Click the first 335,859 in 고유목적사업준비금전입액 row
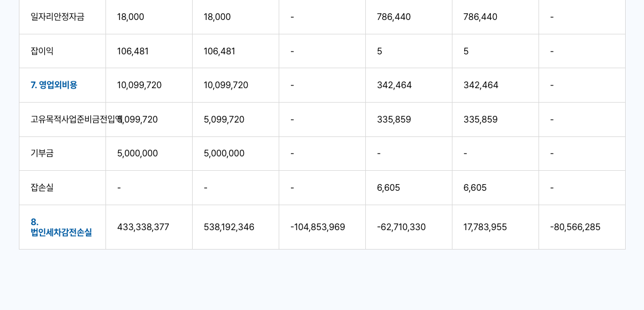 [x=394, y=120]
